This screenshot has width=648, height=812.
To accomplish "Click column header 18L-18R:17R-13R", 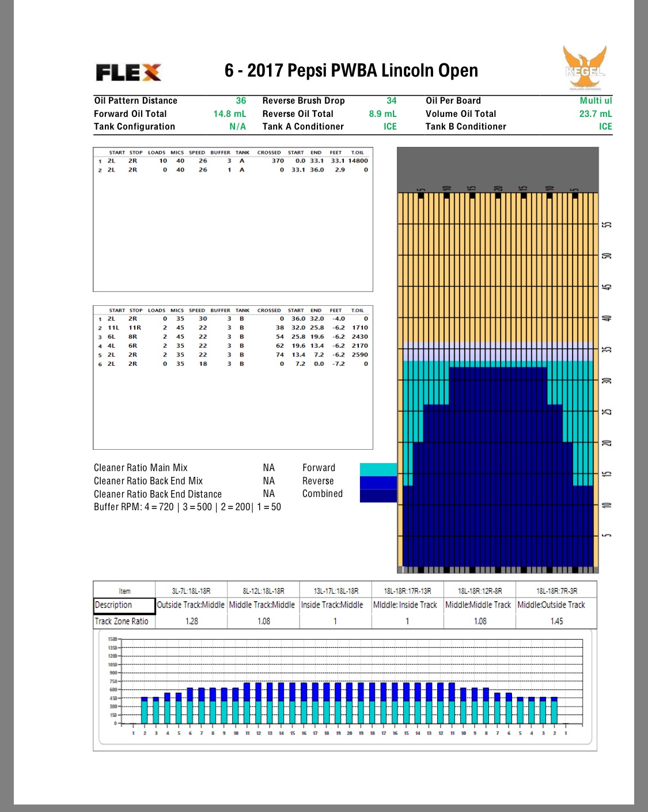I will pos(407,591).
